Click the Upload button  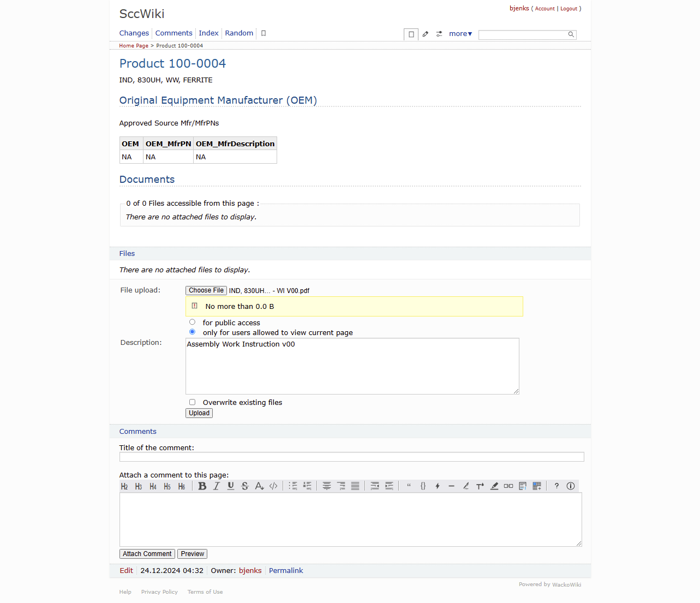point(199,413)
